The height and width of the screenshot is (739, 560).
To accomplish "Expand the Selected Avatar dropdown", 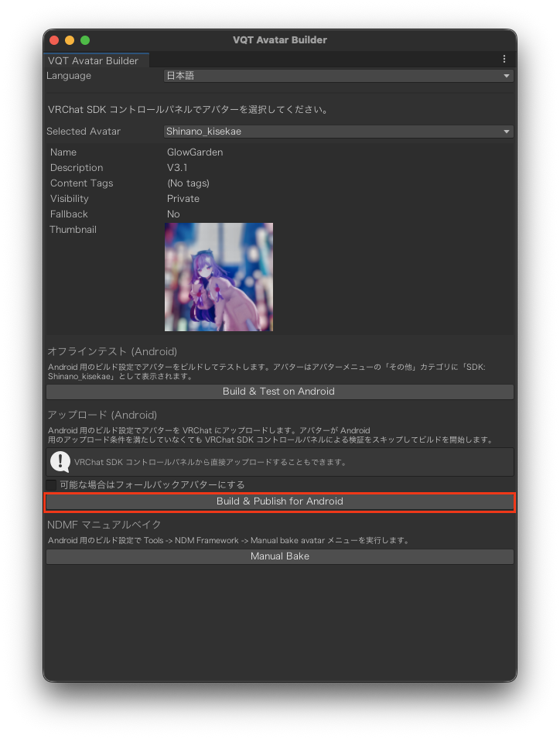I will (x=338, y=132).
